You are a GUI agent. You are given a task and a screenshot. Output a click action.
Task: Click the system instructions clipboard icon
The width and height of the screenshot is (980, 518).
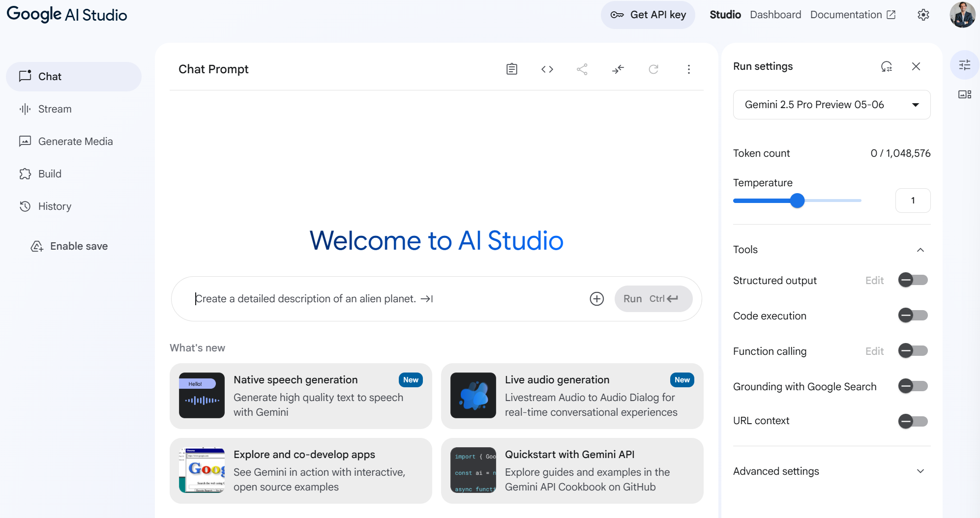coord(511,69)
